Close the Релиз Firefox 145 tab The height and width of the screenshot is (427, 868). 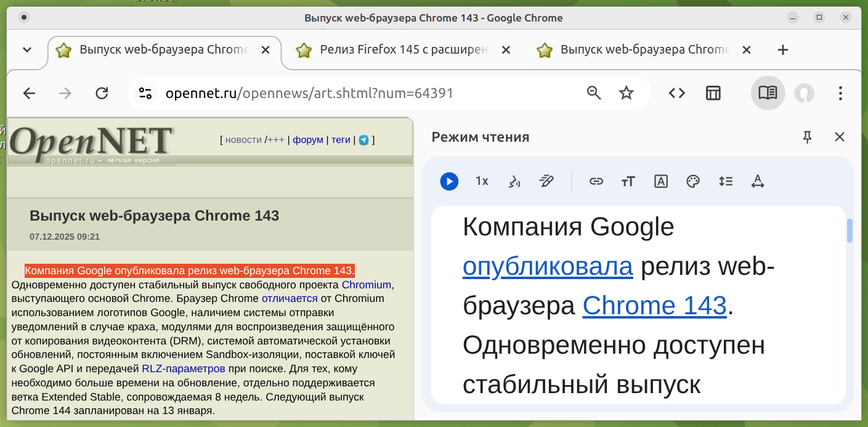coord(506,50)
